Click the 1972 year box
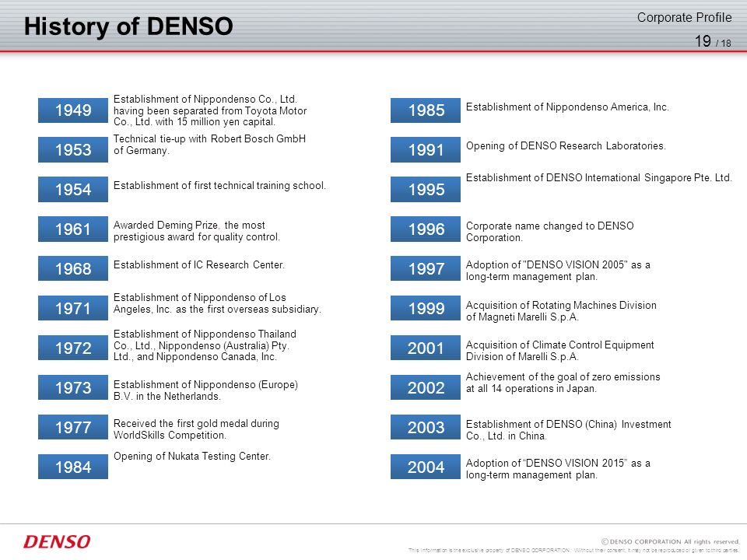The height and width of the screenshot is (560, 747). [x=73, y=348]
